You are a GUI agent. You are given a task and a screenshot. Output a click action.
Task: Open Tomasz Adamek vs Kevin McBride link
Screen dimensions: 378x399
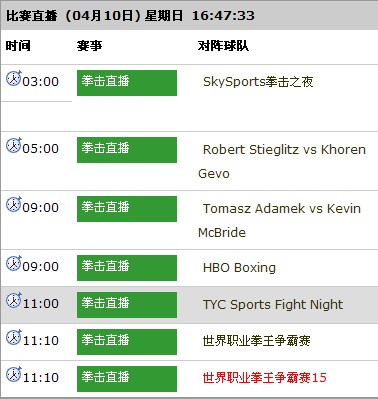279,220
